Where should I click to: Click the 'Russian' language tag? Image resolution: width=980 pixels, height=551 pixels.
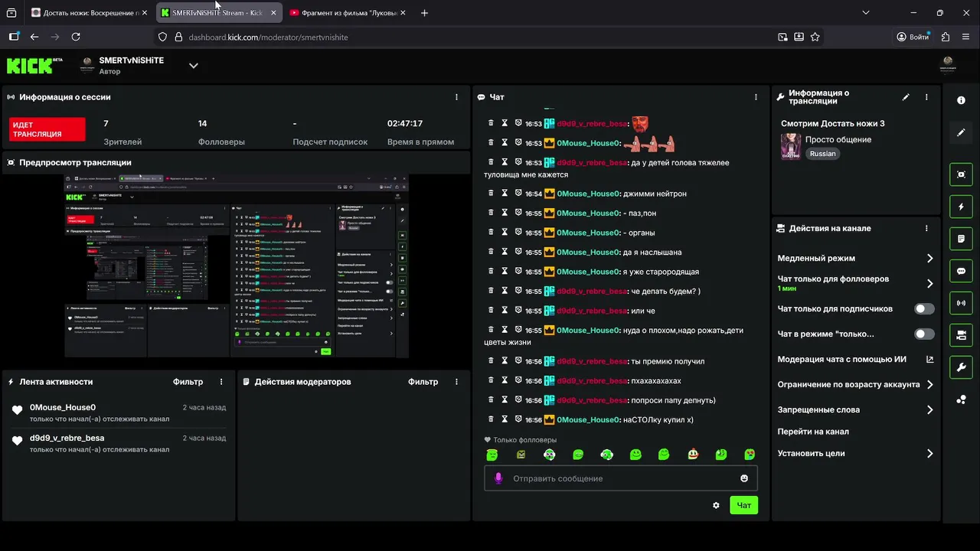tap(823, 154)
